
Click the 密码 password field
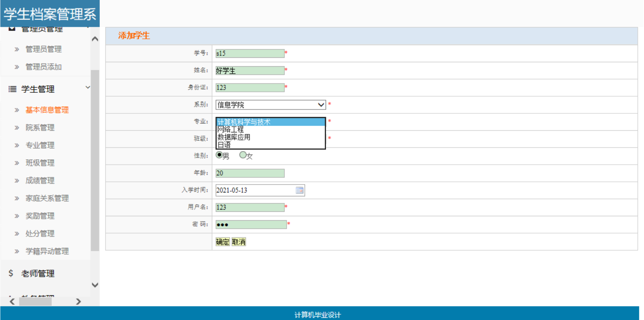point(251,225)
